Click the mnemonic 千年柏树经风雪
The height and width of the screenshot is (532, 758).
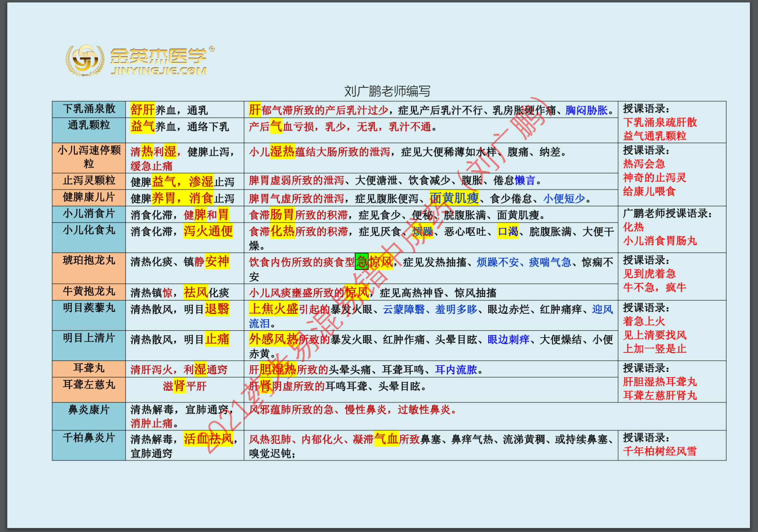[x=660, y=451]
